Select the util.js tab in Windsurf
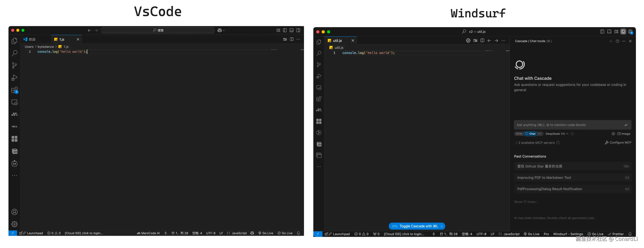The height and width of the screenshot is (248, 644). [x=337, y=40]
